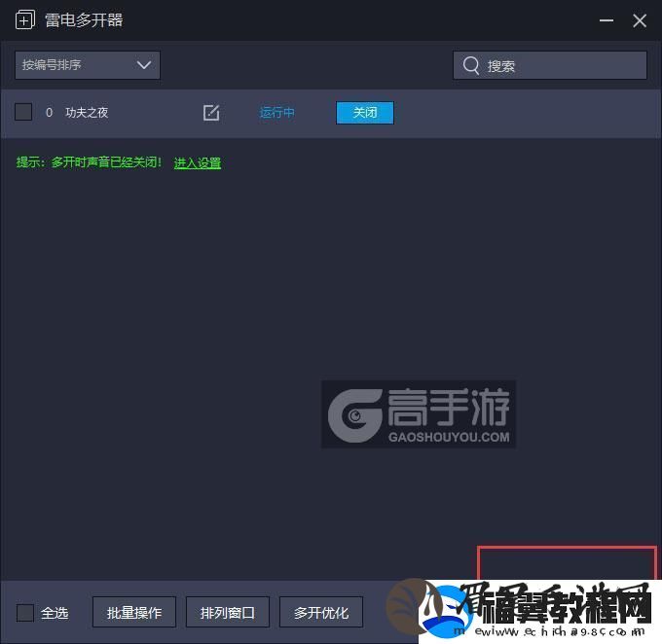Image resolution: width=662 pixels, height=644 pixels.
Task: Select the 功夫之夜 instance name
Action: 87,112
